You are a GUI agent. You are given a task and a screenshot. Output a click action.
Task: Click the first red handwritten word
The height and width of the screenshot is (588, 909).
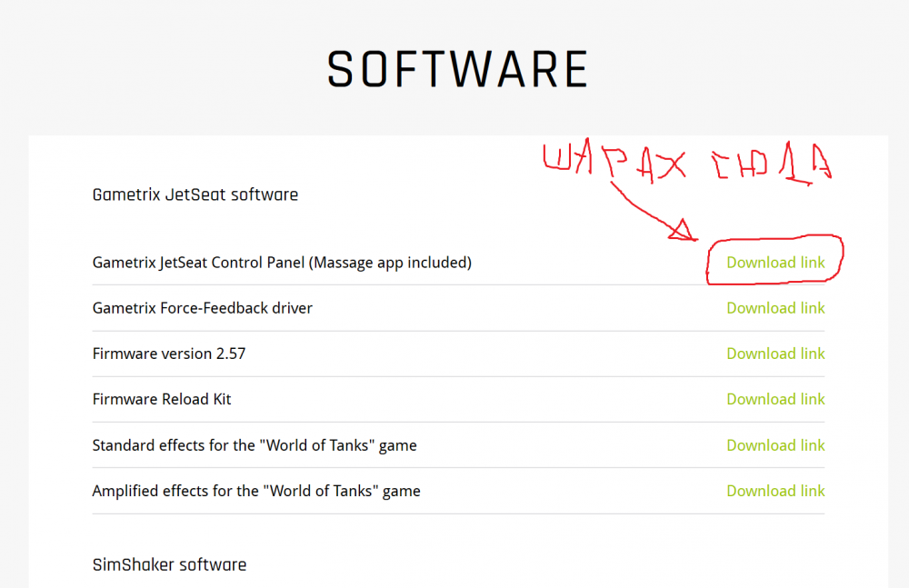[614, 160]
